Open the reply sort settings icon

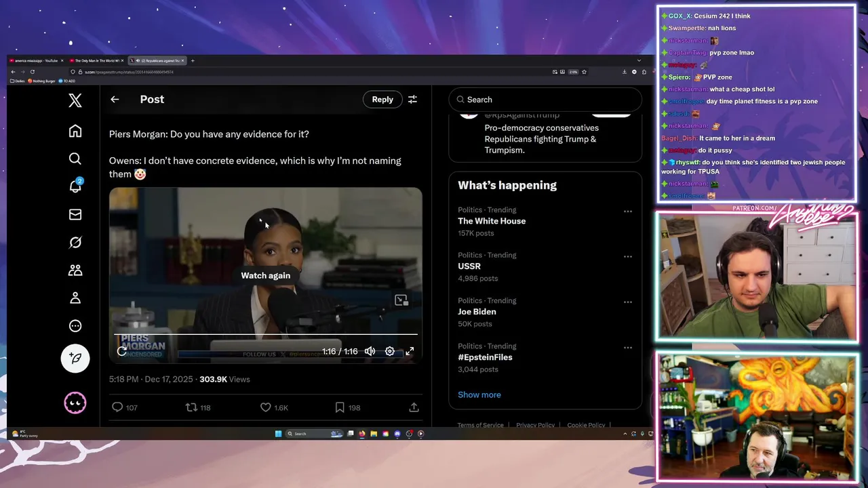(x=412, y=99)
